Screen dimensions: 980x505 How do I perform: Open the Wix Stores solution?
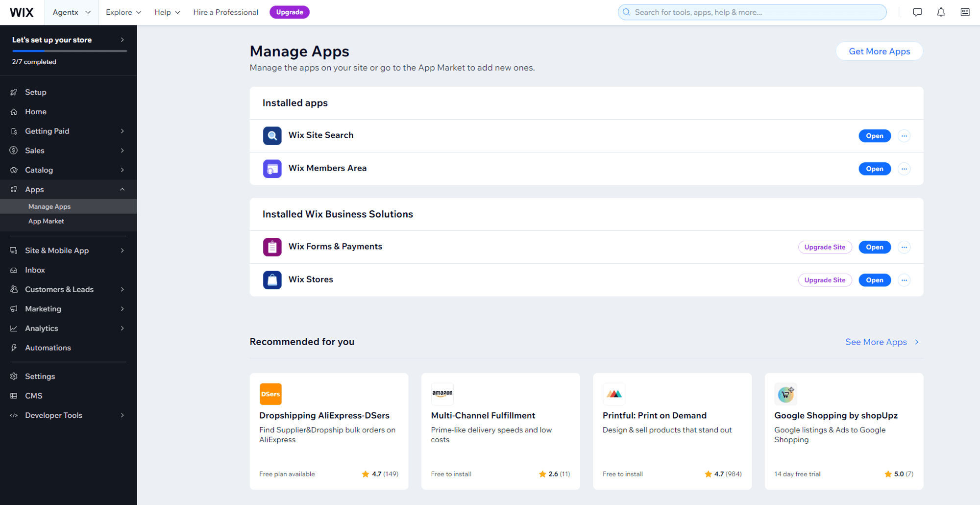(874, 280)
